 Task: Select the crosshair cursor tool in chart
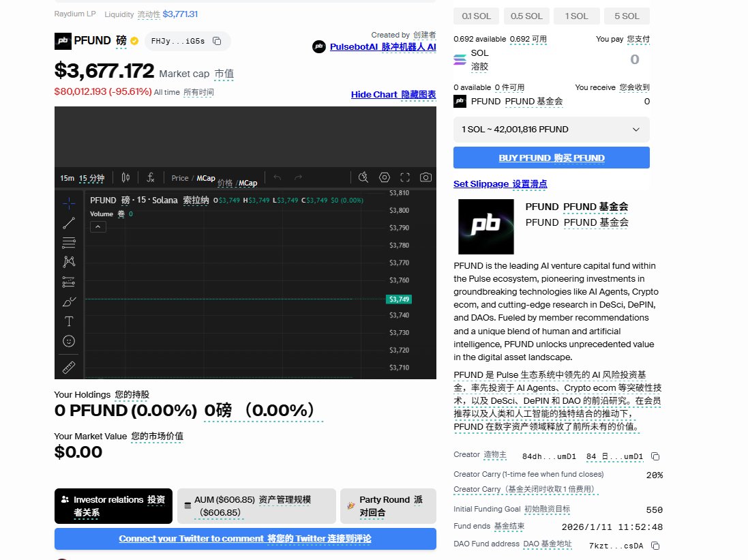(x=69, y=203)
